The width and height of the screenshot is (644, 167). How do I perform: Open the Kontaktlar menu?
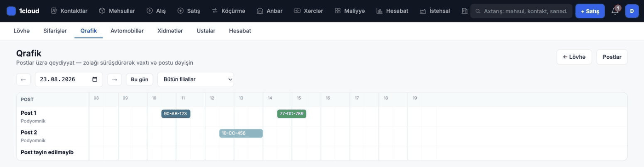(69, 11)
